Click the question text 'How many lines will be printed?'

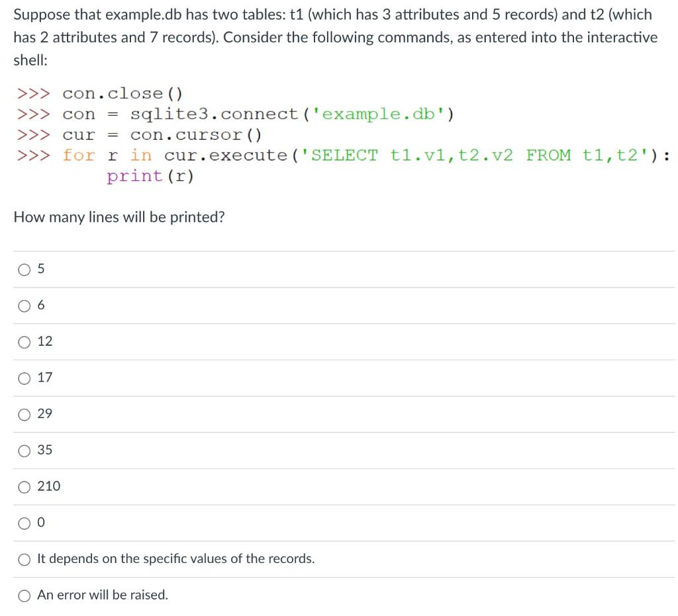point(119,217)
